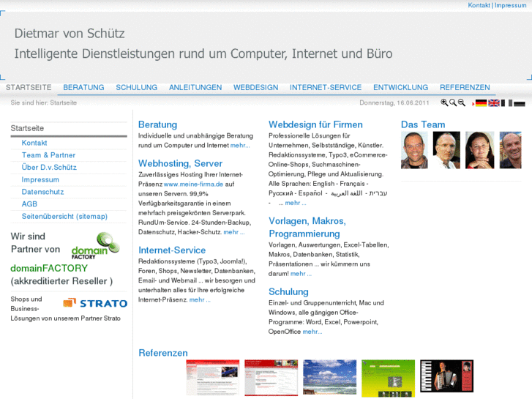532x399 pixels.
Task: Open the INTERNET-SERVICE menu item
Action: click(x=326, y=87)
